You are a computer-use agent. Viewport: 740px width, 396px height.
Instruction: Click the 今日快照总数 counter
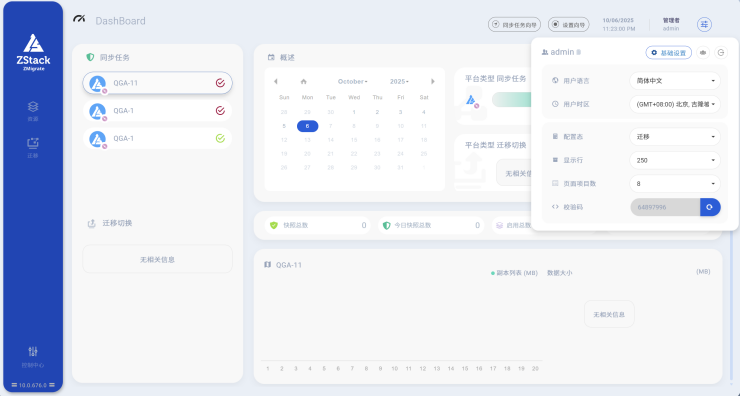tap(431, 225)
